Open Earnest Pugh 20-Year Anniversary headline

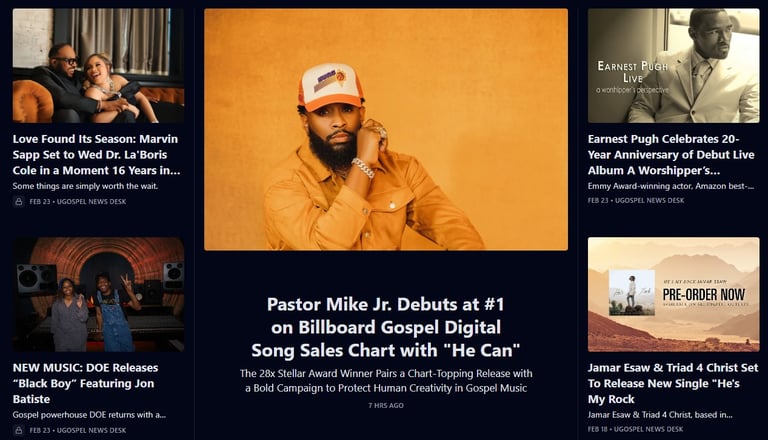pos(671,154)
